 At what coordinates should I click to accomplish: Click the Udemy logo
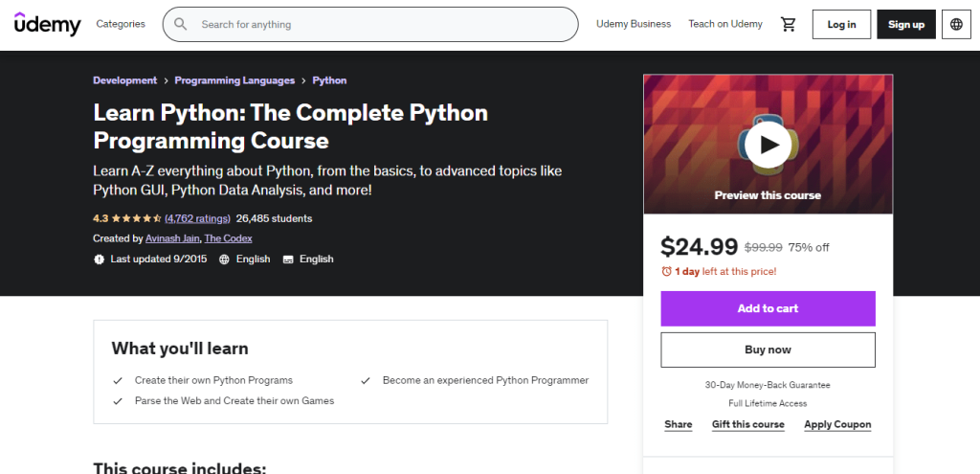[x=48, y=24]
